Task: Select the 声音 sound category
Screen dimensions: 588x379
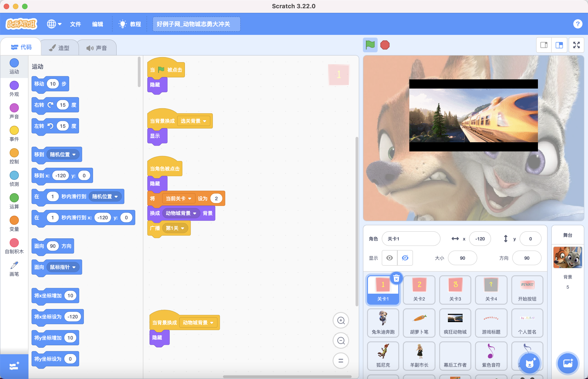Action: (x=14, y=111)
